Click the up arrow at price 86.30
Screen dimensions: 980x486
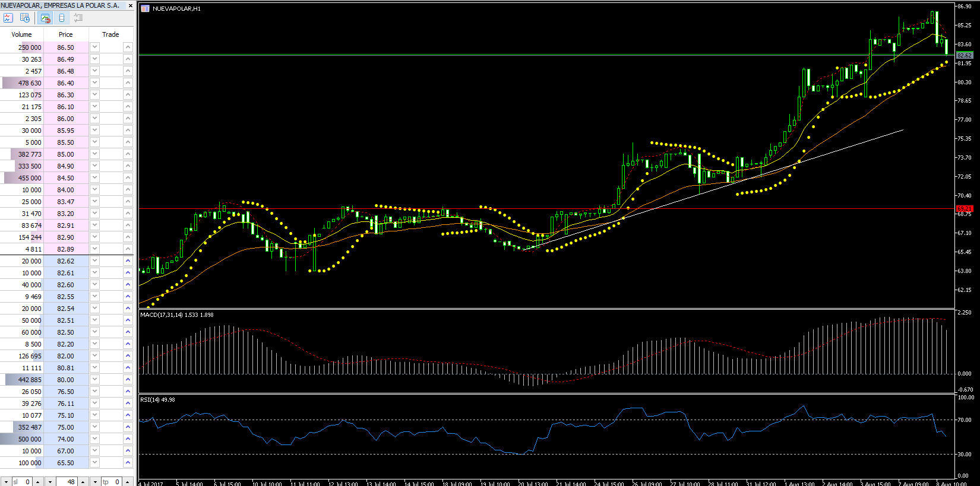click(128, 94)
